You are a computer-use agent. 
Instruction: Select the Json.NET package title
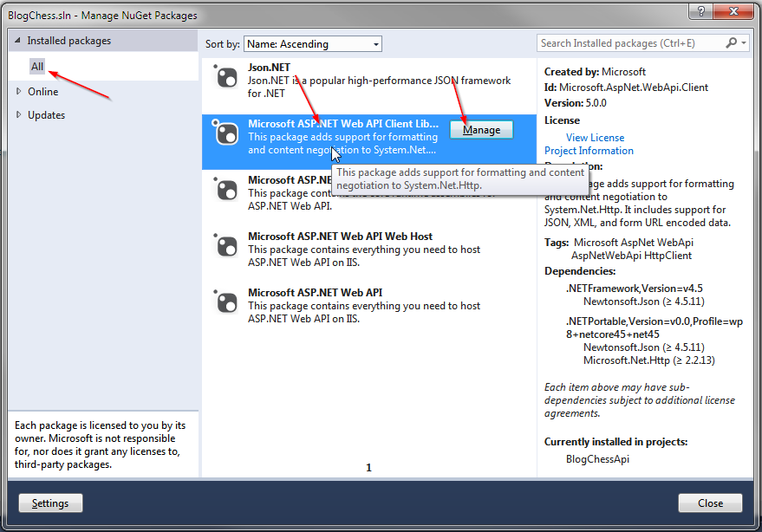pyautogui.click(x=269, y=67)
